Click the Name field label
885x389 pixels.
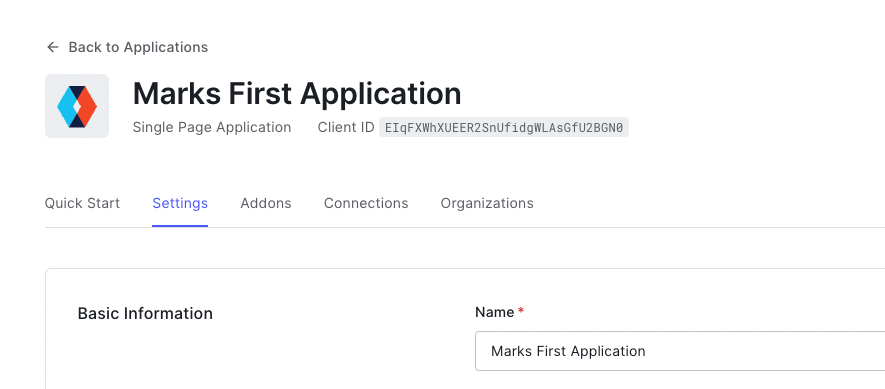click(494, 312)
